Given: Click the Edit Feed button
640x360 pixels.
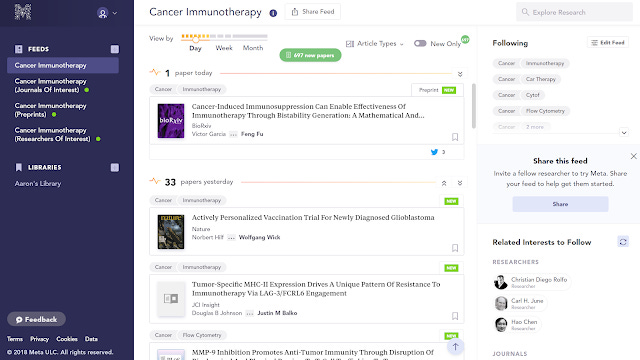Looking at the screenshot, I should 608,42.
